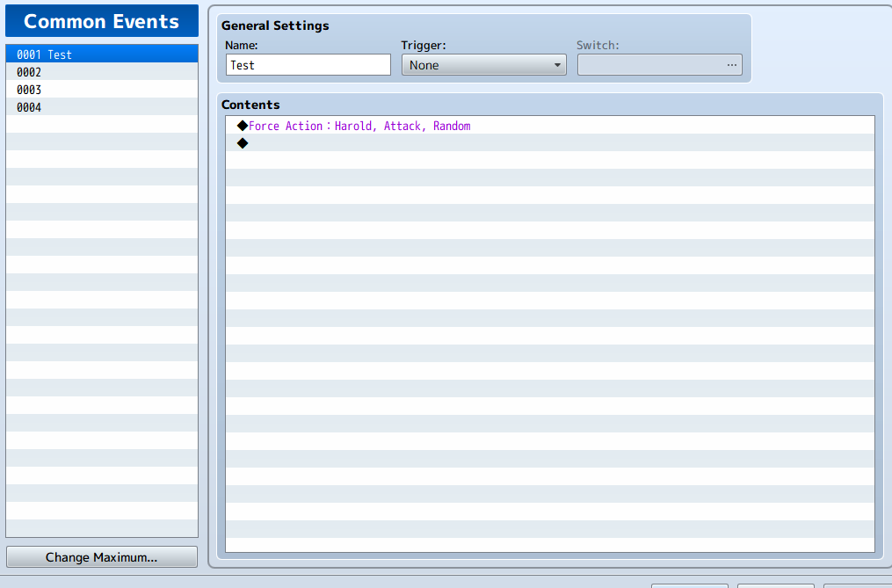
Task: Select common event 0002
Action: tap(102, 72)
